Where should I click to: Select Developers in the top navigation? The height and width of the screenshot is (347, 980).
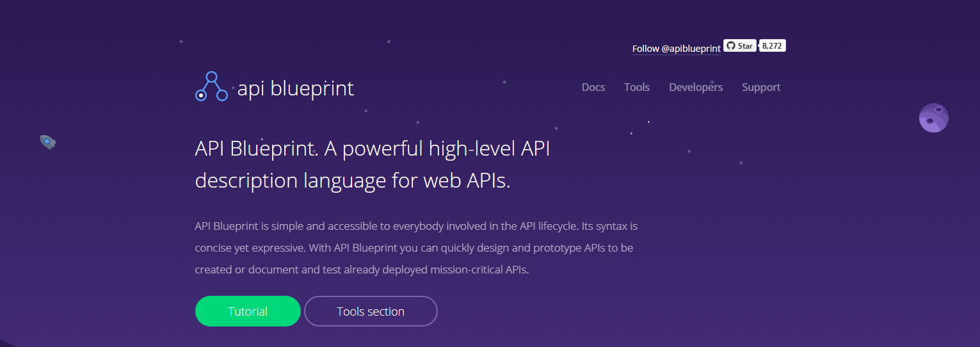(695, 87)
